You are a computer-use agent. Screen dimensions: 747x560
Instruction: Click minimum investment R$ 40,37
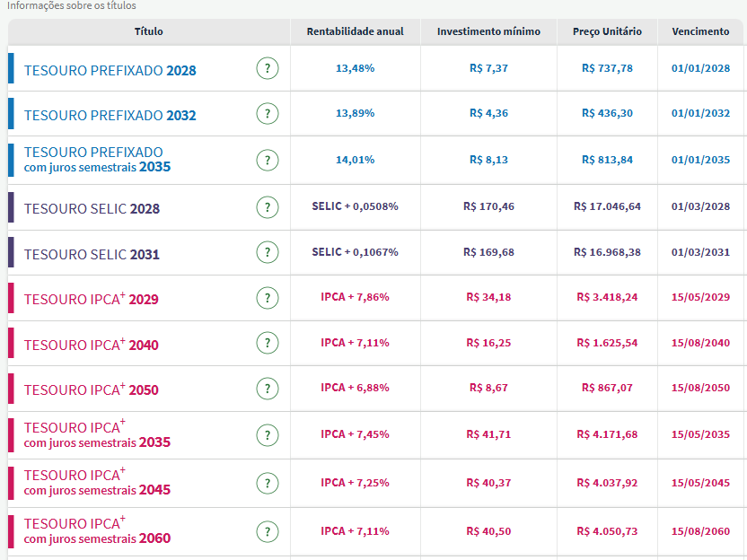coord(488,483)
